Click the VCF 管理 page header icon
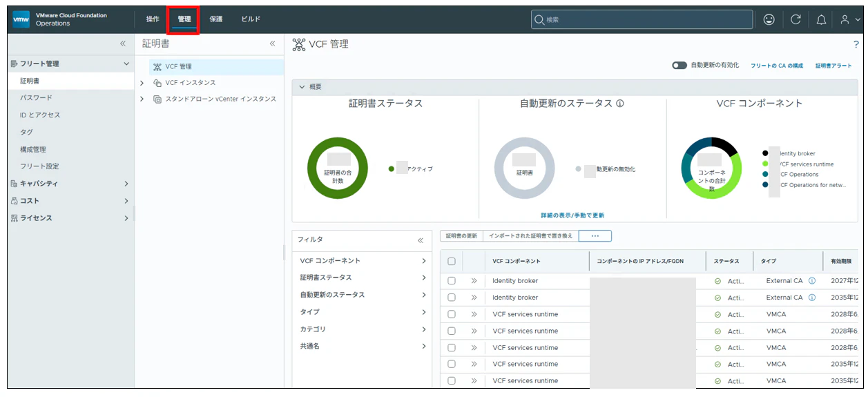868x397 pixels. point(299,44)
